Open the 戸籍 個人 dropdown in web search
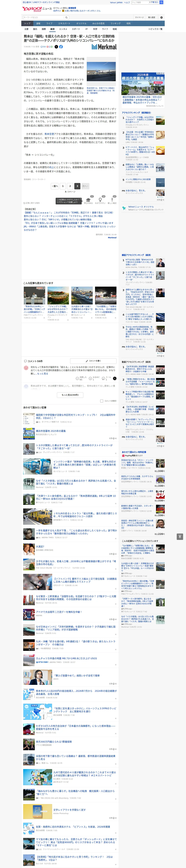The height and width of the screenshot is (868, 186). 154,2
